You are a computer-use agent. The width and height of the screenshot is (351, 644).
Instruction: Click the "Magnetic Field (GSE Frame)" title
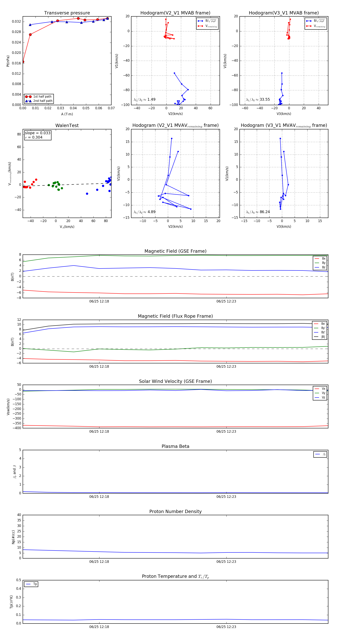175,251
